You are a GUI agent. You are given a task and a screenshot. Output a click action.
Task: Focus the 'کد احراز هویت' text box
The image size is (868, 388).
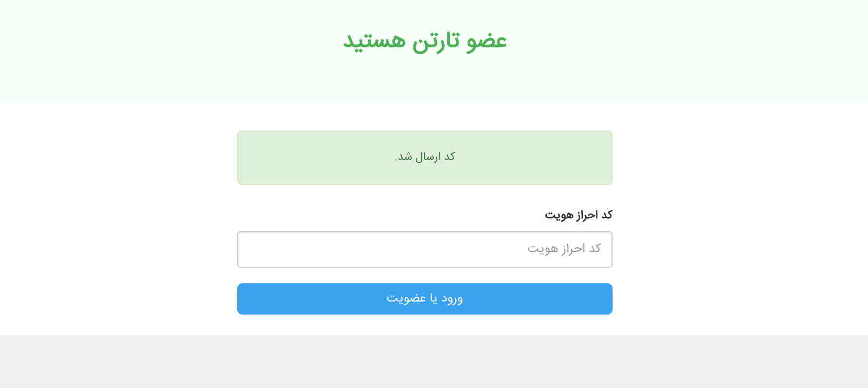pyautogui.click(x=424, y=249)
